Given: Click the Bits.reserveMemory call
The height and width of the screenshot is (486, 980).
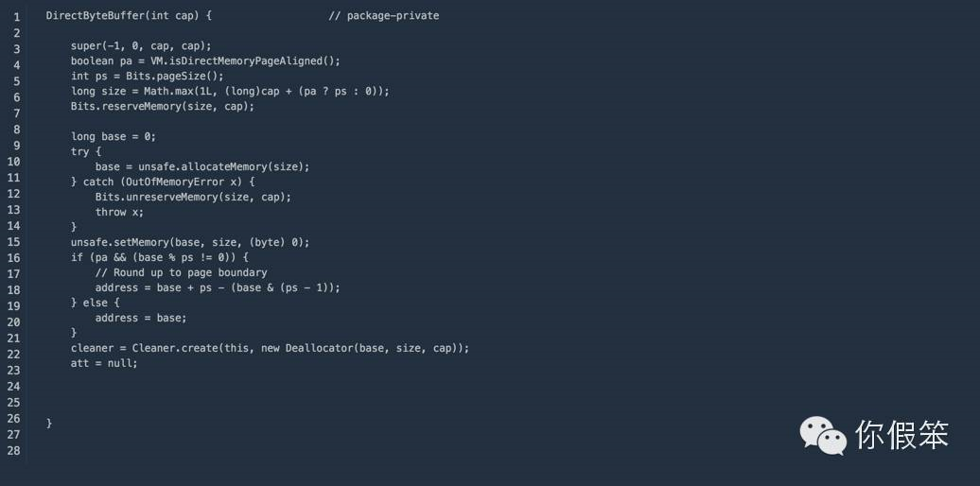Looking at the screenshot, I should 163,106.
